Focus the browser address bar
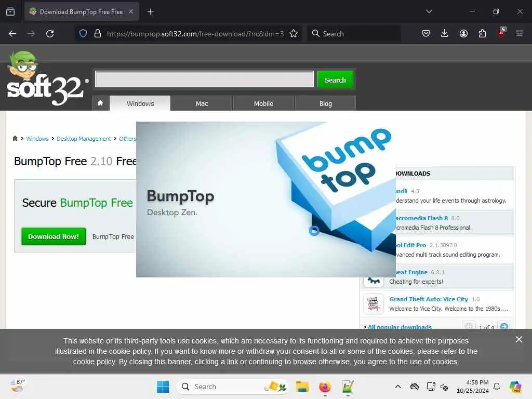 [x=195, y=34]
